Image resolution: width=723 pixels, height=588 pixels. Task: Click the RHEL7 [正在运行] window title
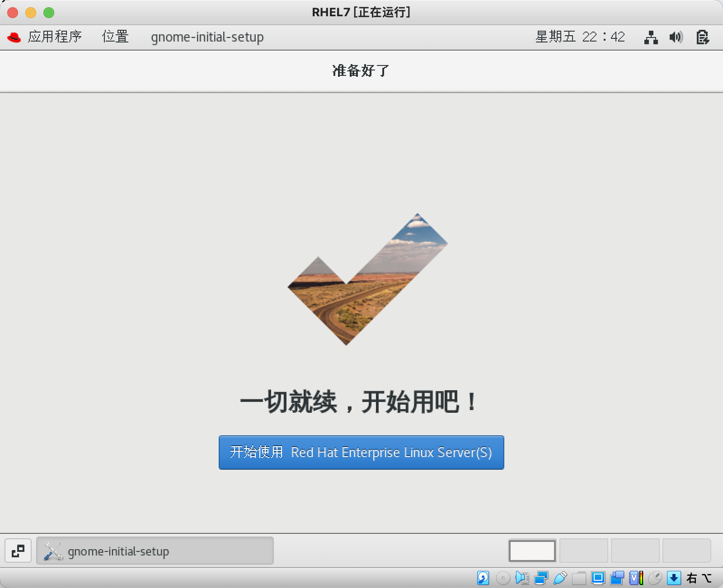point(361,12)
